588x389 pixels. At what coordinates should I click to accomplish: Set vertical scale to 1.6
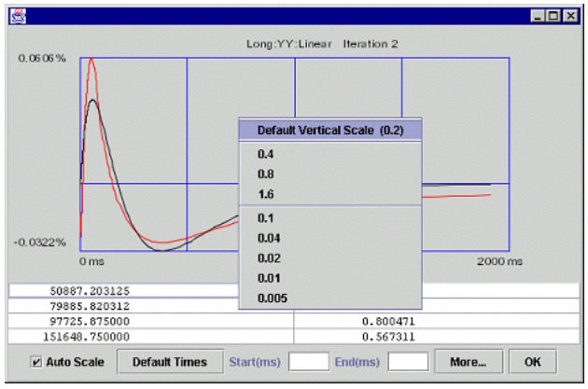(x=265, y=194)
